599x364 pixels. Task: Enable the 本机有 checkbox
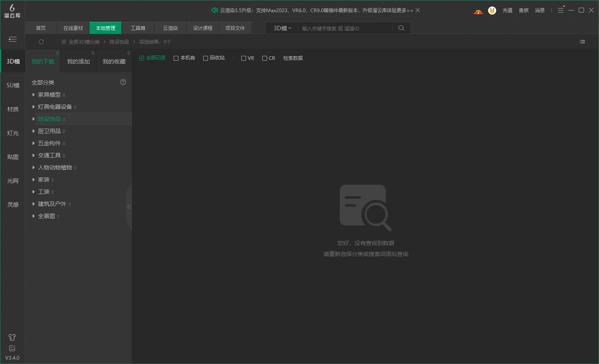pyautogui.click(x=176, y=58)
